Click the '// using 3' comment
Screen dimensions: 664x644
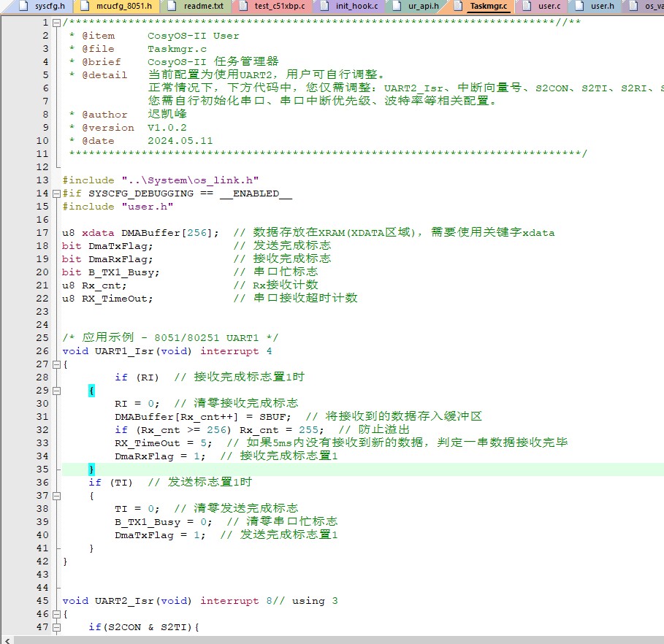click(x=305, y=601)
